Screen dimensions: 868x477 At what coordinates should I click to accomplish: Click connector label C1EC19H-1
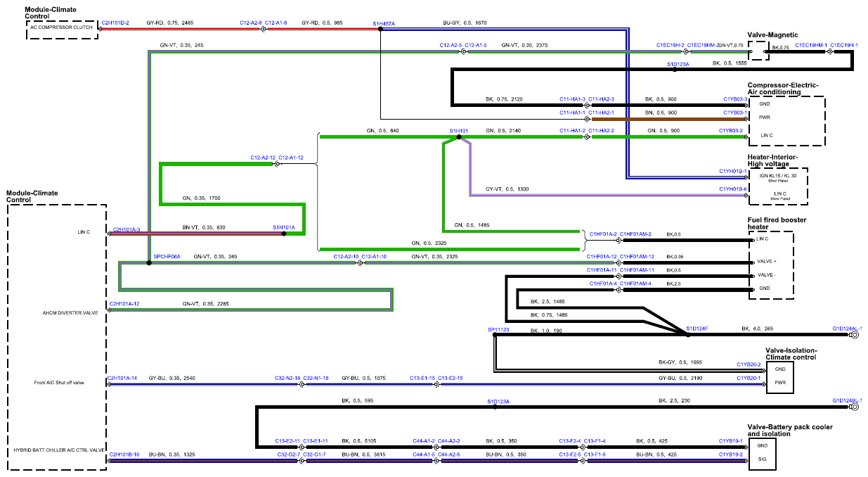coord(844,45)
